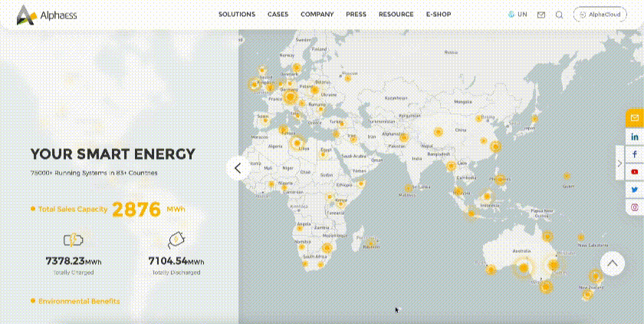Open YouTube from side social bar
Viewport: 644px width, 324px height.
[635, 172]
